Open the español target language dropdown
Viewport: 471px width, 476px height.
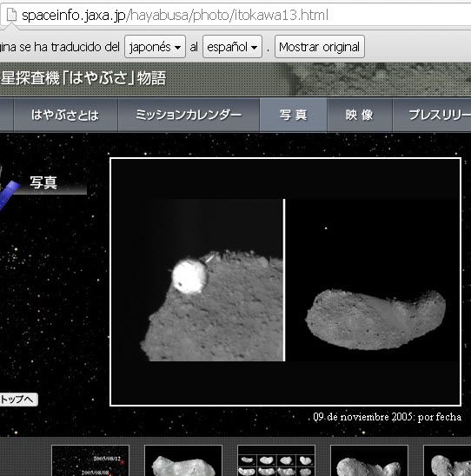click(x=232, y=47)
